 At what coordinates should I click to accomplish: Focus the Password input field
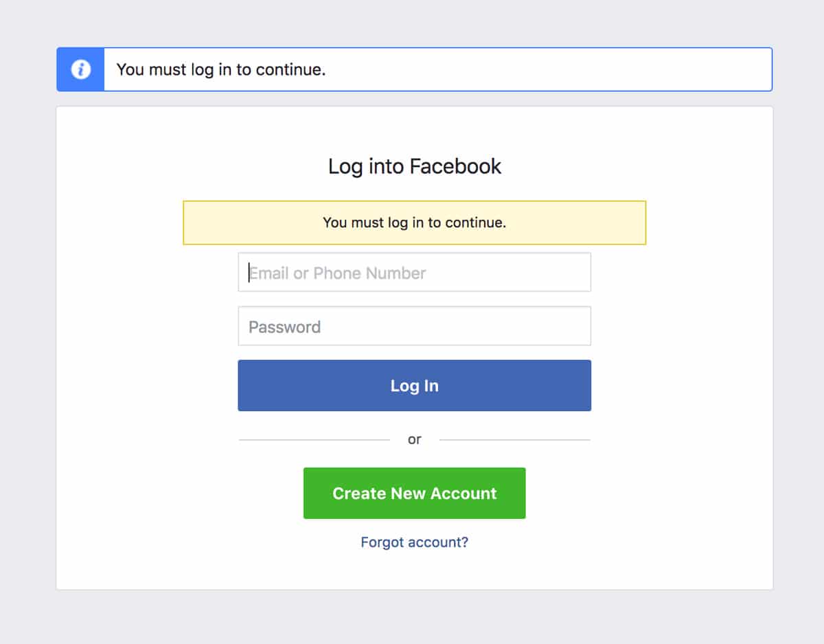pyautogui.click(x=415, y=326)
